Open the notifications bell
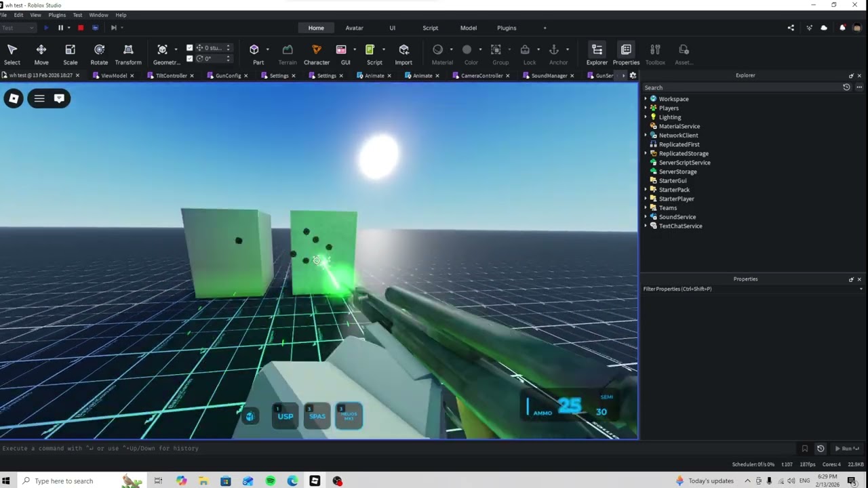This screenshot has width=868, height=488. (842, 28)
